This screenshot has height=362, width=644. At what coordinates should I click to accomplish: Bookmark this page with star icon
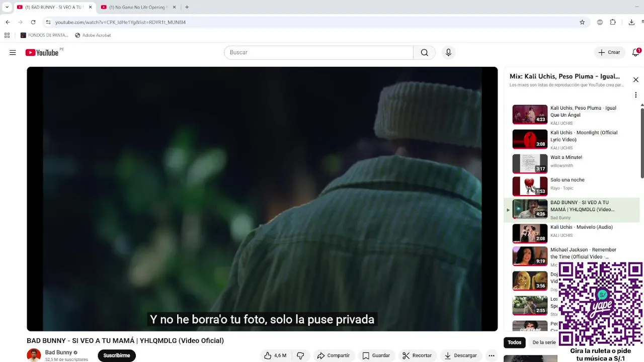coord(582,22)
